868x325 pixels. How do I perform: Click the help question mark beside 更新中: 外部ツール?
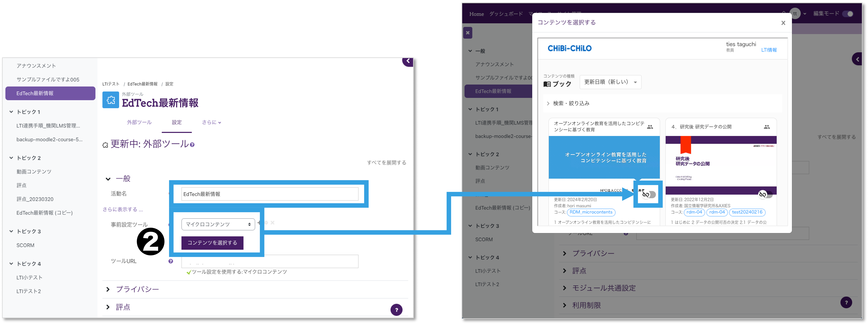click(x=192, y=145)
